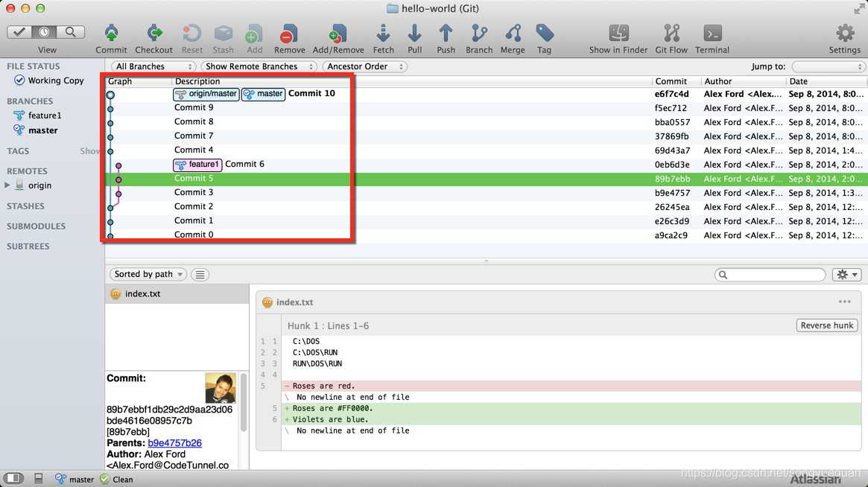Expand the origin remote in sidebar

(7, 185)
